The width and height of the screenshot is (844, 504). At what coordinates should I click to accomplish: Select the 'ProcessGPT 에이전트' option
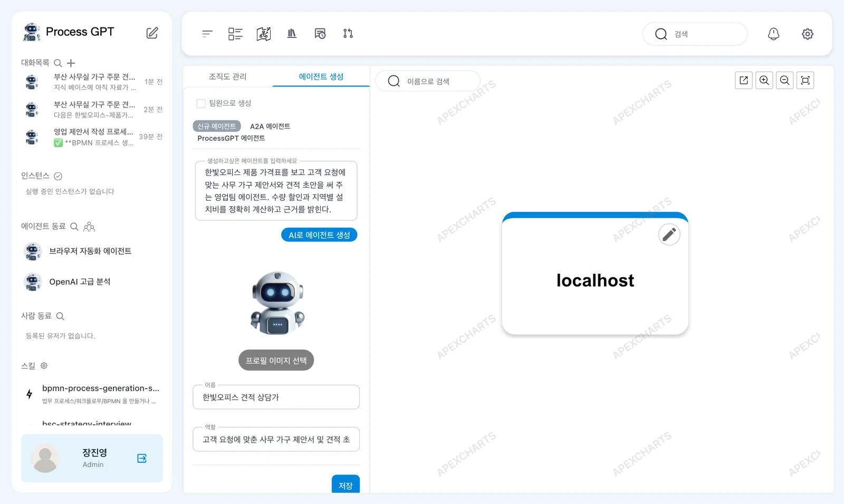231,138
